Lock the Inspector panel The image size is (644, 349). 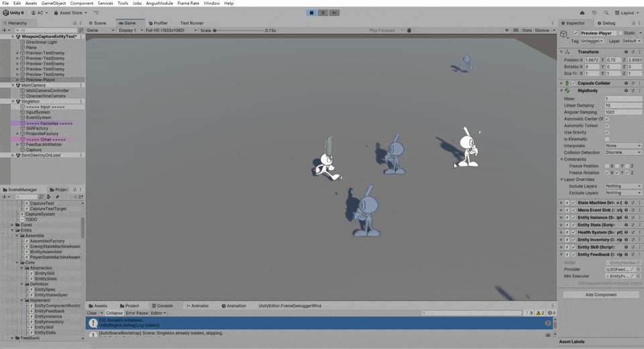[633, 23]
